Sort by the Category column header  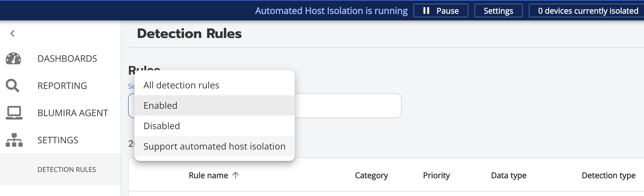click(371, 176)
